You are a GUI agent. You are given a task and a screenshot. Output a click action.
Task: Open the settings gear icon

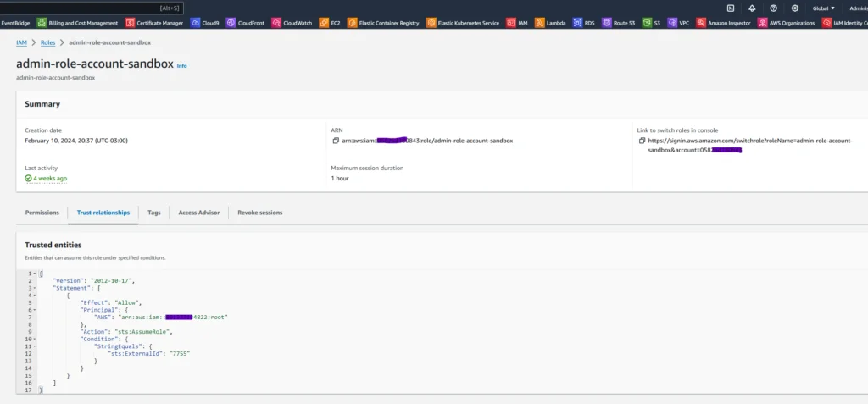[x=795, y=8]
